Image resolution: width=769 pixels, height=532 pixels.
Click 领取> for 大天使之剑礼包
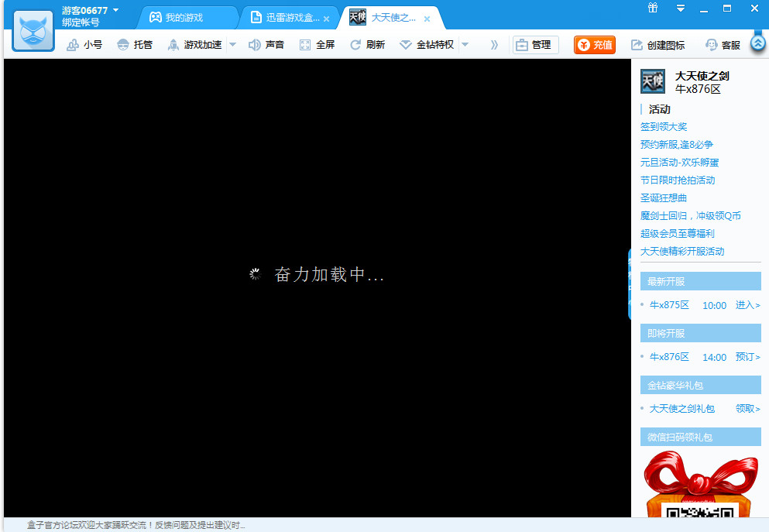[x=747, y=408]
